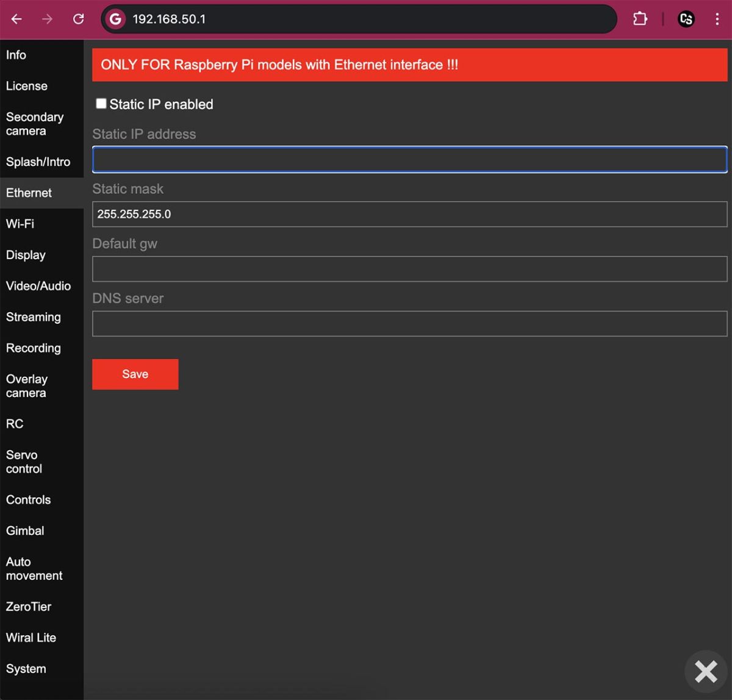Click the browser back arrow
732x700 pixels.
coord(16,19)
